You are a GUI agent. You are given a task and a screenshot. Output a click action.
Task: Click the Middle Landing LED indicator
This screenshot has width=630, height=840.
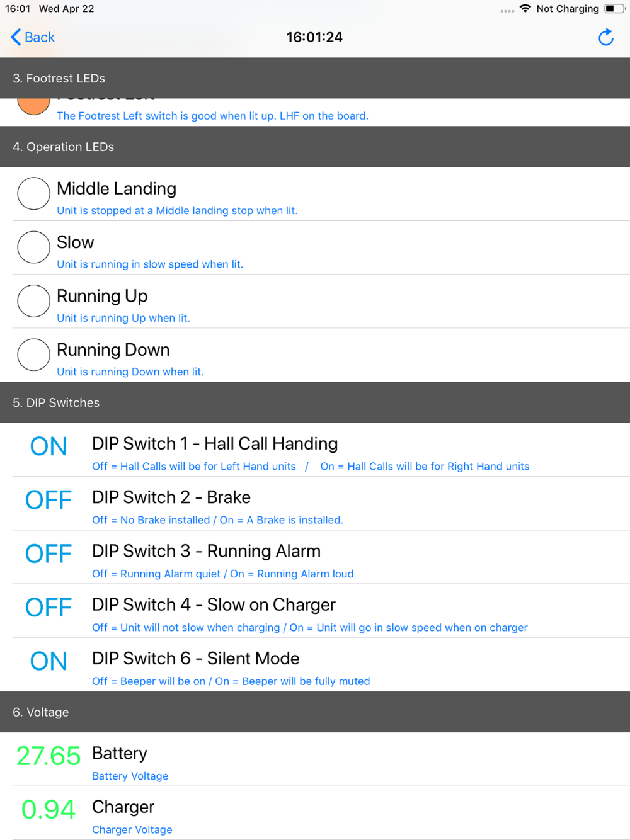34,193
